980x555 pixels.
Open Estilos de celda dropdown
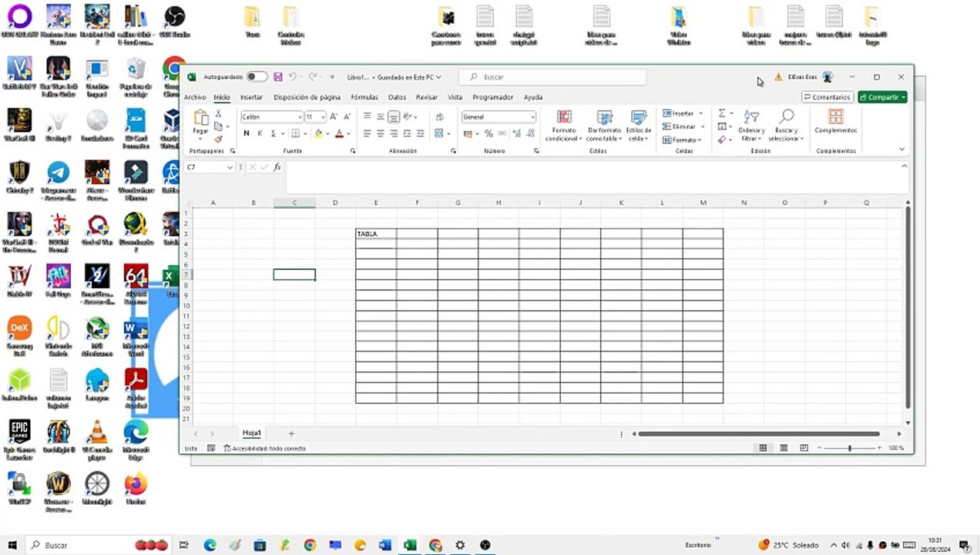coord(639,126)
